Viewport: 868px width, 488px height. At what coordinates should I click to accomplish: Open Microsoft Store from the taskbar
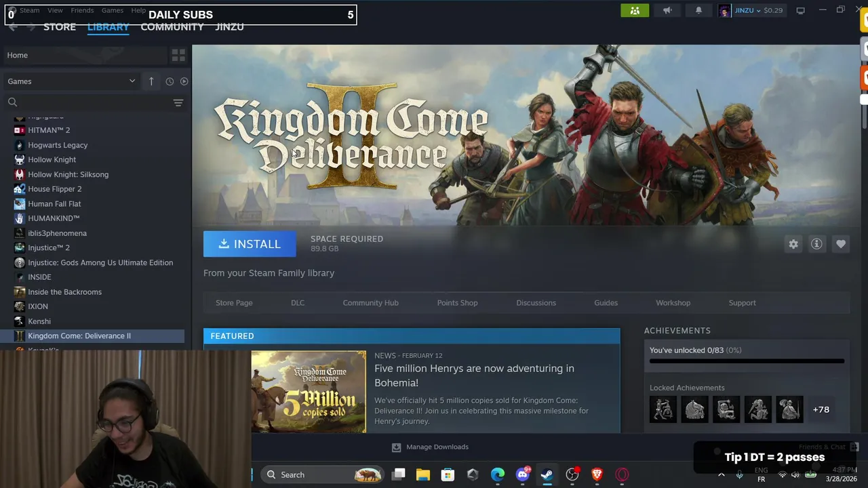pyautogui.click(x=448, y=474)
